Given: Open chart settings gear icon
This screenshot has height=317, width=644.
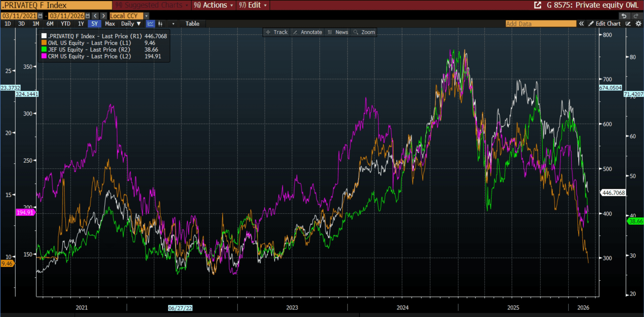Looking at the screenshot, I should [x=638, y=24].
